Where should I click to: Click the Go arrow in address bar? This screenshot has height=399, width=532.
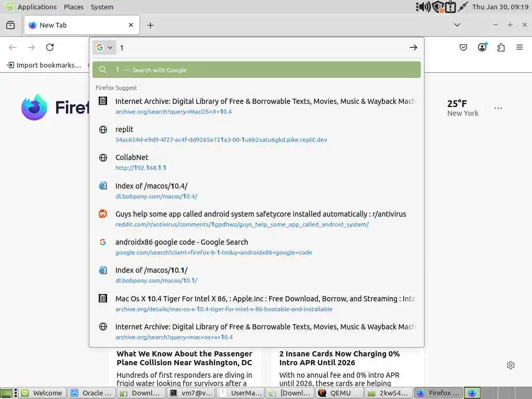pyautogui.click(x=413, y=47)
